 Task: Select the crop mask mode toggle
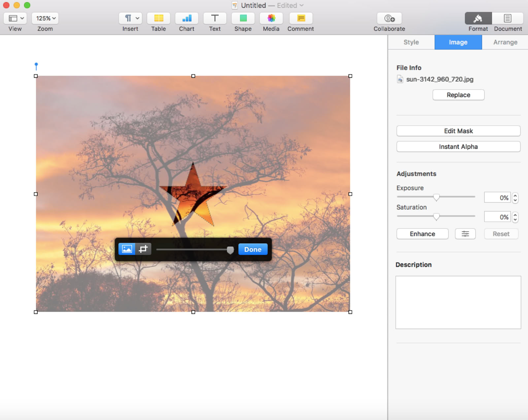[143, 249]
